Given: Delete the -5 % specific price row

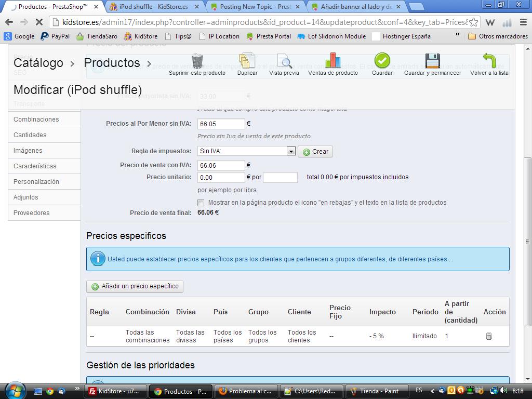Looking at the screenshot, I should point(488,336).
